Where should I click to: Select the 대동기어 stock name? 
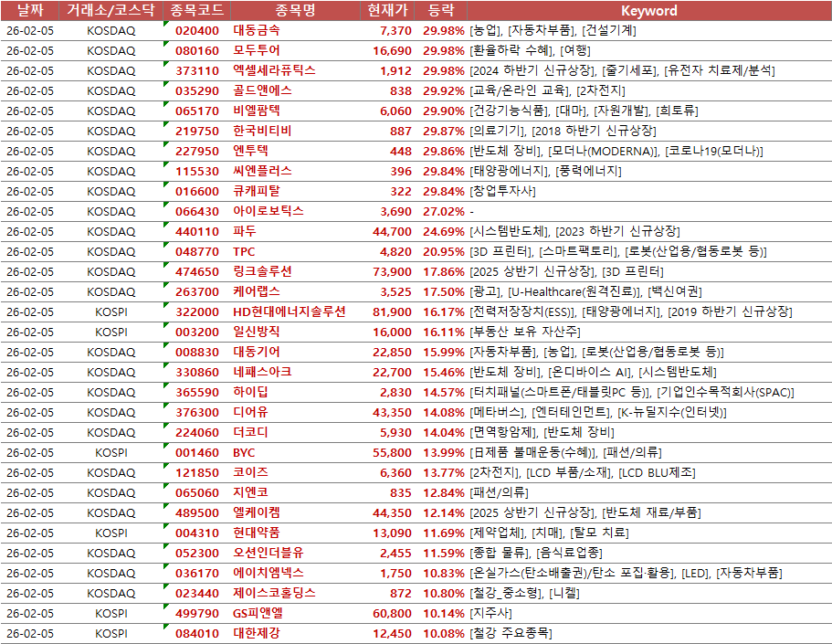pyautogui.click(x=257, y=352)
